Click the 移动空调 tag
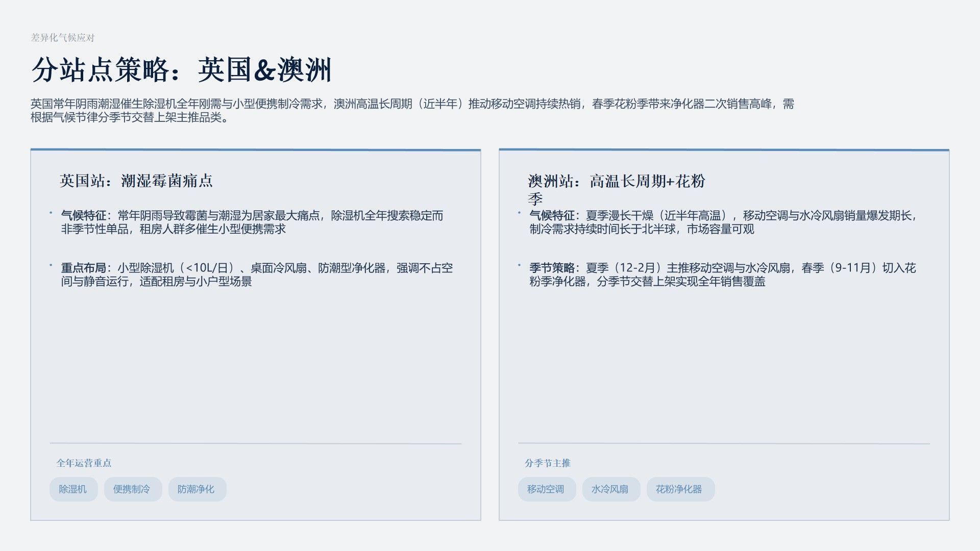 point(546,489)
